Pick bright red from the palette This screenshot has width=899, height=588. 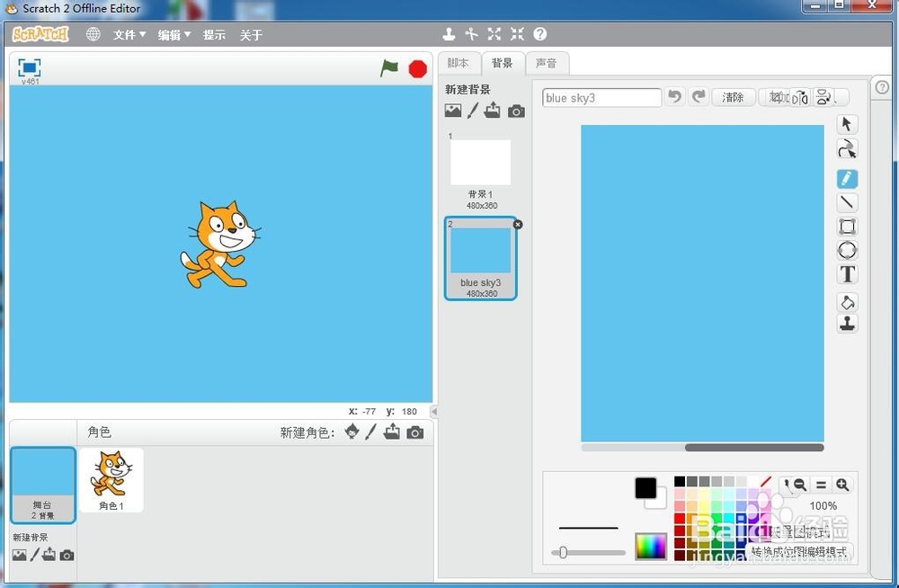[680, 518]
